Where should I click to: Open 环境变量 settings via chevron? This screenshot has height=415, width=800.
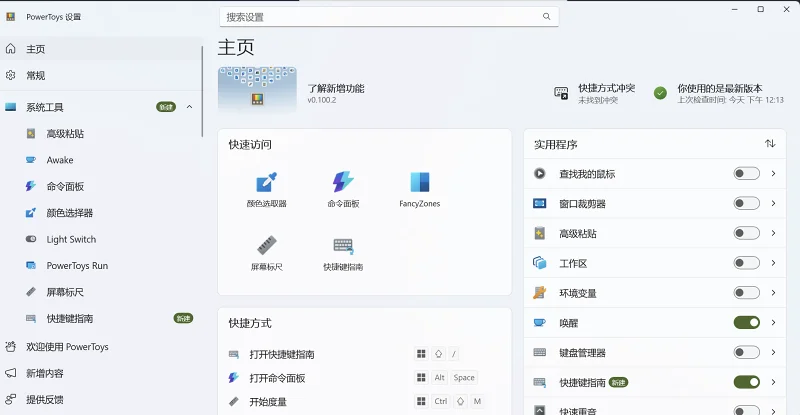pyautogui.click(x=773, y=292)
